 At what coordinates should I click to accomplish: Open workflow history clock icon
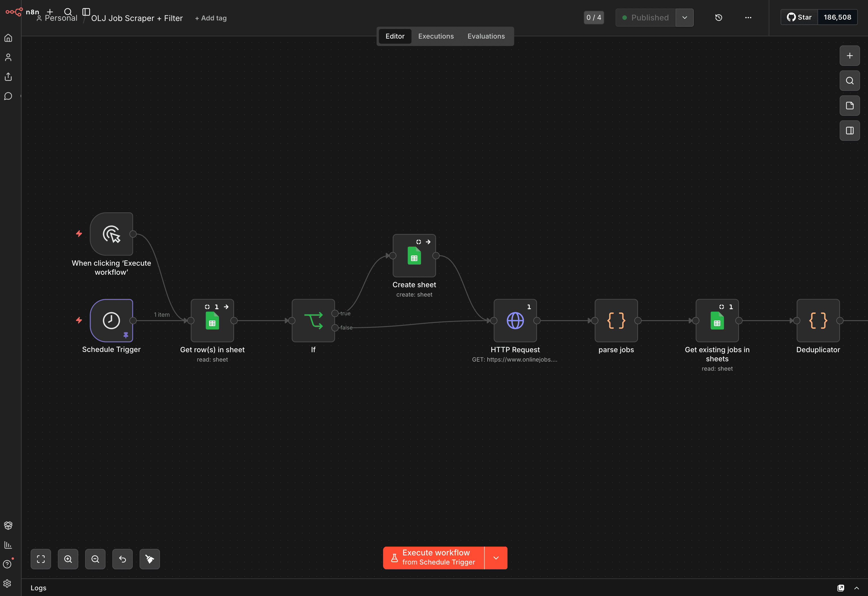pos(719,18)
